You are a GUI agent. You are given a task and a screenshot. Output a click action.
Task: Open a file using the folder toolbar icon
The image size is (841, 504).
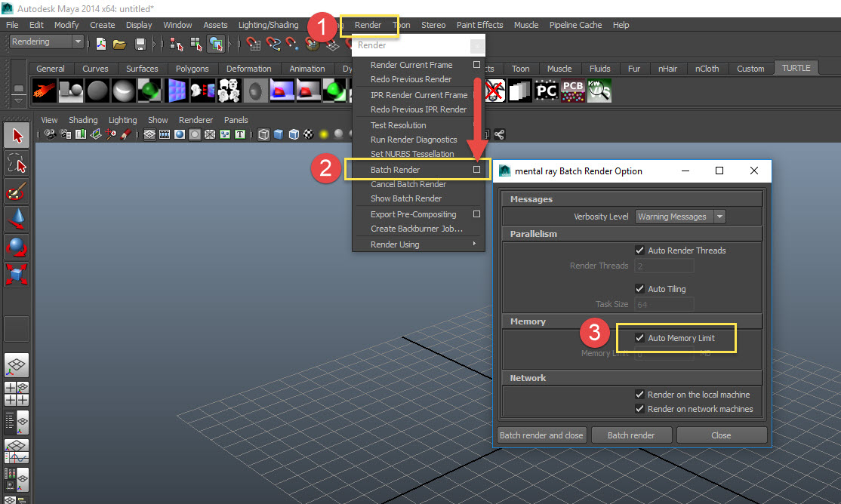coord(119,44)
